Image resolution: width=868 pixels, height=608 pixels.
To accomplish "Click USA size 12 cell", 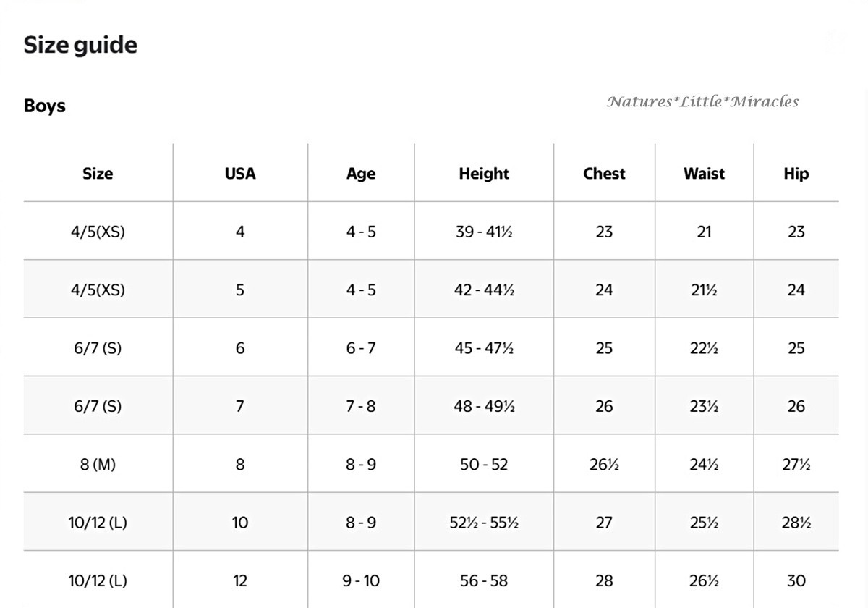I will [240, 580].
